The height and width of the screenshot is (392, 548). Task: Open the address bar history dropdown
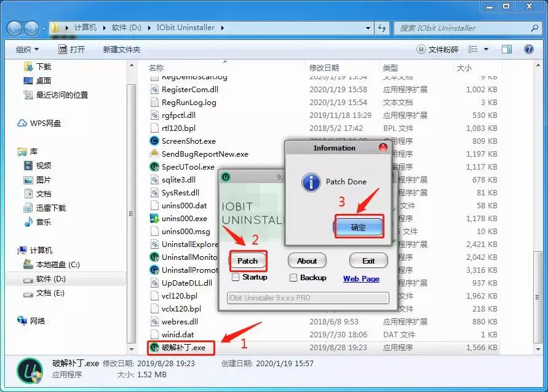tap(368, 28)
